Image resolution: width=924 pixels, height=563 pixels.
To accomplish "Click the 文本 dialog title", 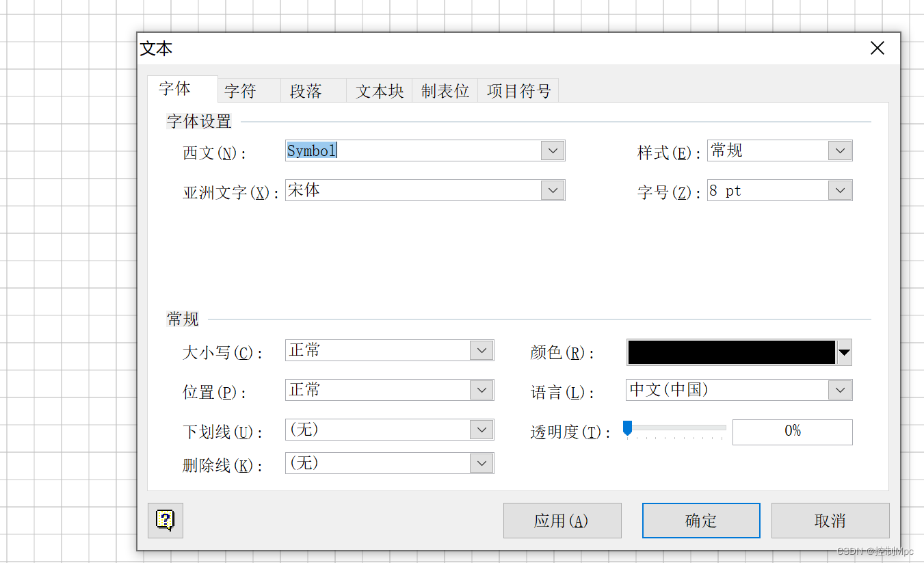I will [156, 49].
